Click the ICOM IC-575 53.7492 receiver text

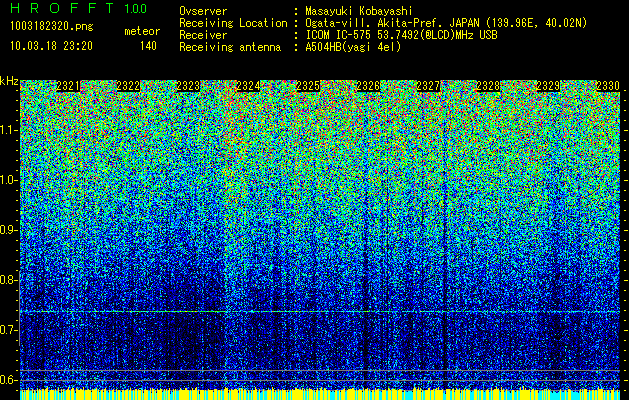point(401,35)
